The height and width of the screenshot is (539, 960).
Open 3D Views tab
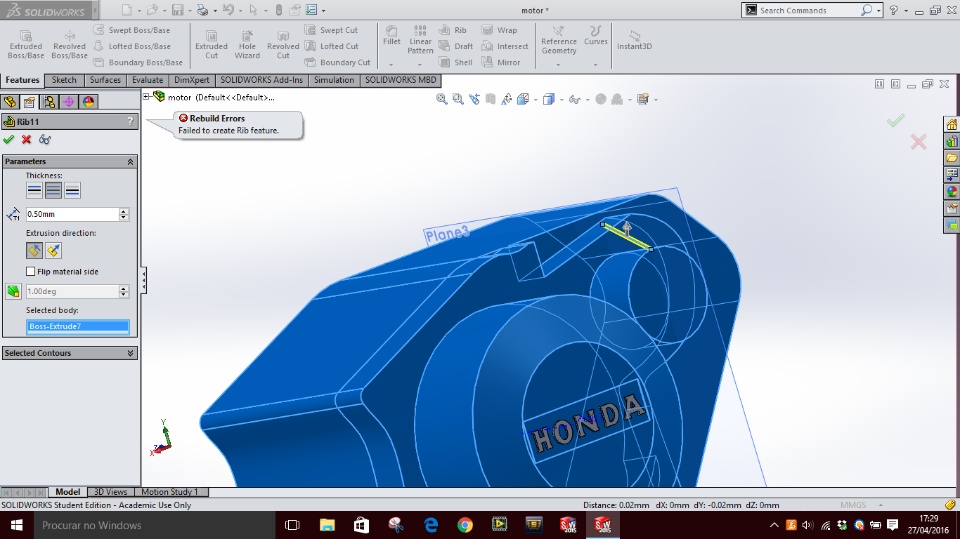110,492
